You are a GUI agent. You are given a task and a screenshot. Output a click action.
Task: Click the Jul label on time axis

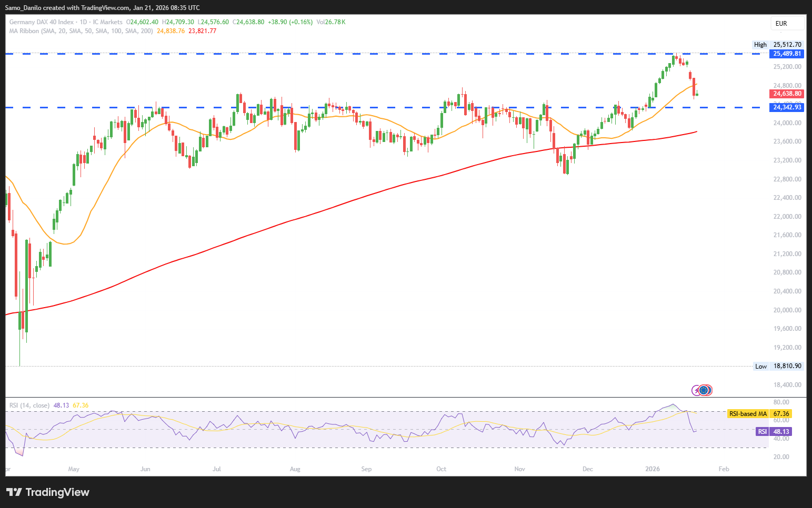pos(216,469)
